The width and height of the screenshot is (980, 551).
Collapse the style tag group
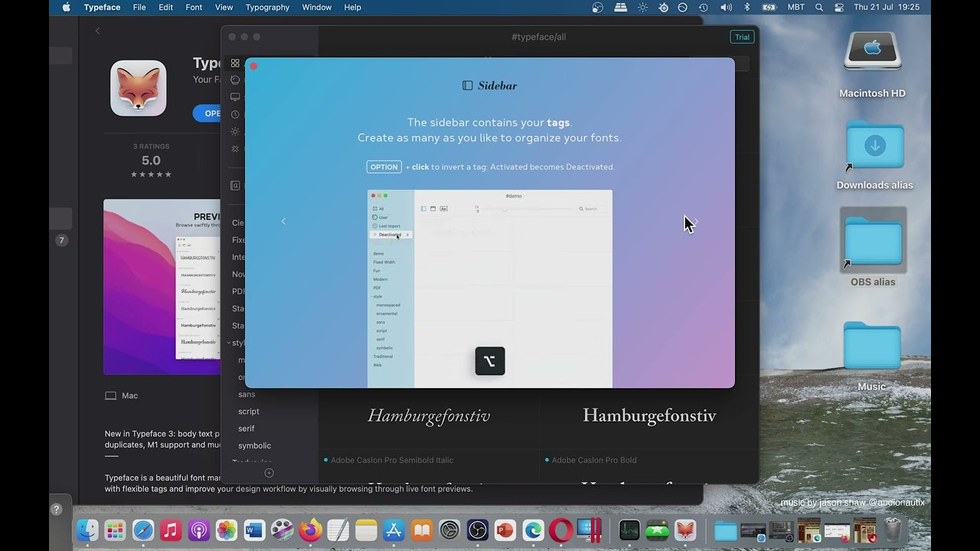pos(229,343)
